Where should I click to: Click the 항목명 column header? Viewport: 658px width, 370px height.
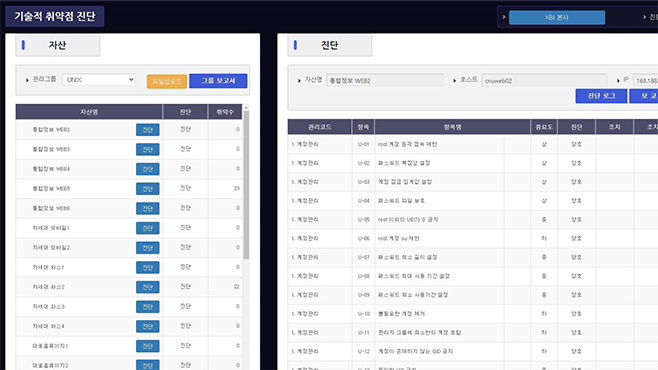point(452,127)
